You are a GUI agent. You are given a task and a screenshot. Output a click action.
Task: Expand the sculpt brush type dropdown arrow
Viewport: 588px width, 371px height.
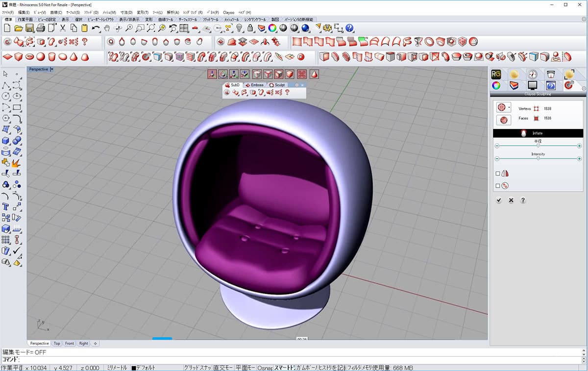click(x=510, y=107)
